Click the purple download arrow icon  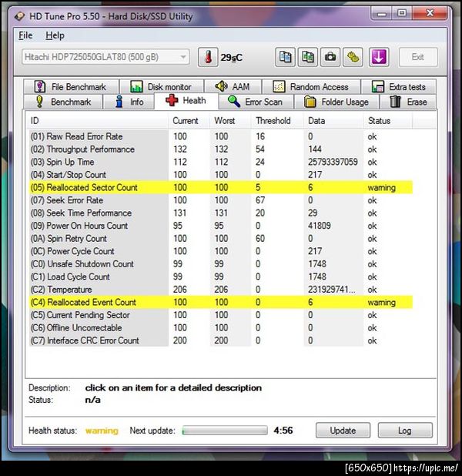click(x=379, y=57)
